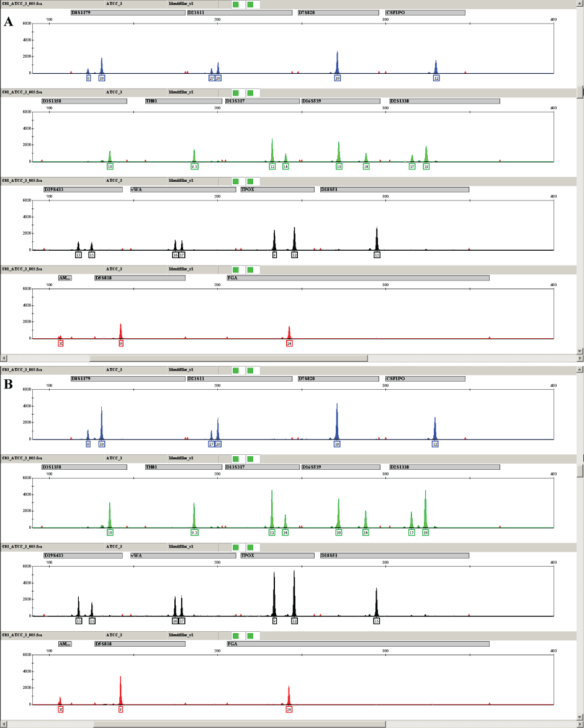Image resolution: width=584 pixels, height=728 pixels.
Task: Click C03_ATCC_3_005.fsa file name above D3S1358 row
Action: [x=22, y=458]
